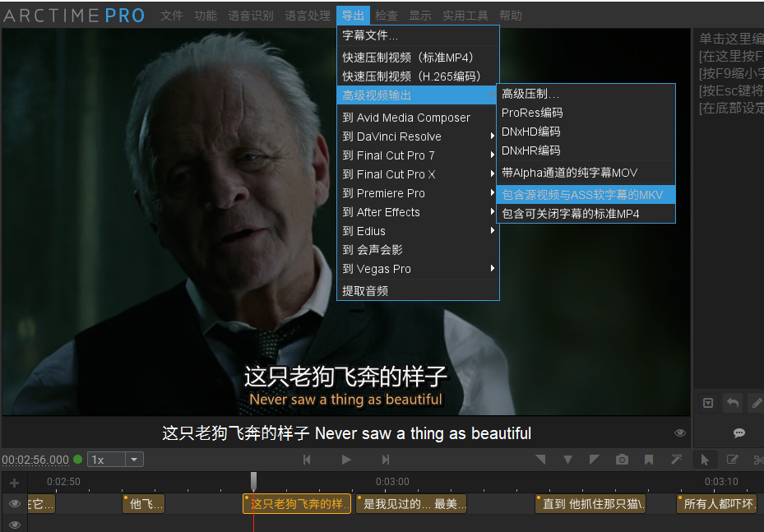Select 带Alpha通道的纯字幕MOV option
The image size is (764, 532).
pyautogui.click(x=586, y=173)
